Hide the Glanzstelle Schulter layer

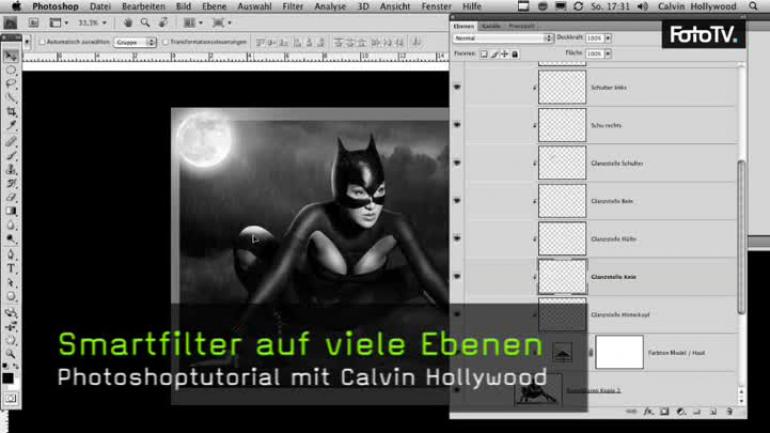click(x=457, y=162)
